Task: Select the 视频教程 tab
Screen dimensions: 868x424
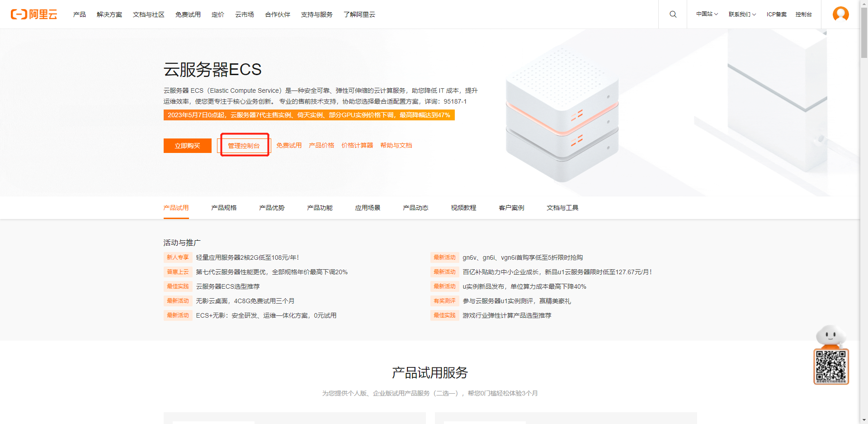Action: (x=464, y=208)
